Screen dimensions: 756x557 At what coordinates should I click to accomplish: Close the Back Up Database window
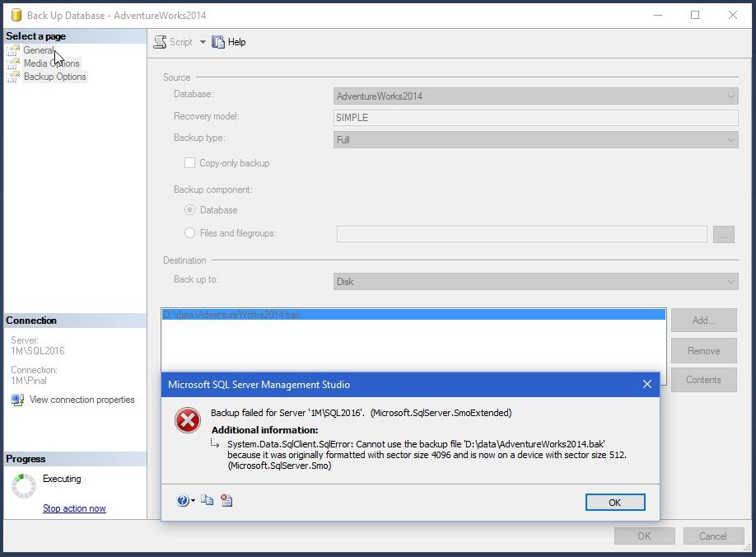click(x=733, y=15)
